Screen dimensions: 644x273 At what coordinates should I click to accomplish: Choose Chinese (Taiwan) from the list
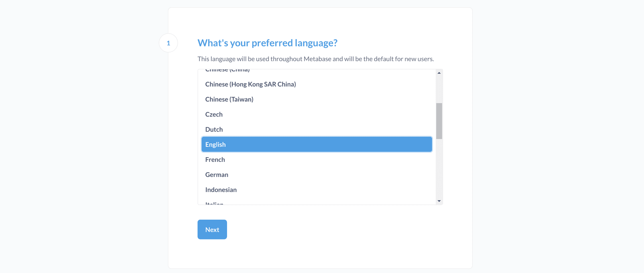[x=229, y=99]
